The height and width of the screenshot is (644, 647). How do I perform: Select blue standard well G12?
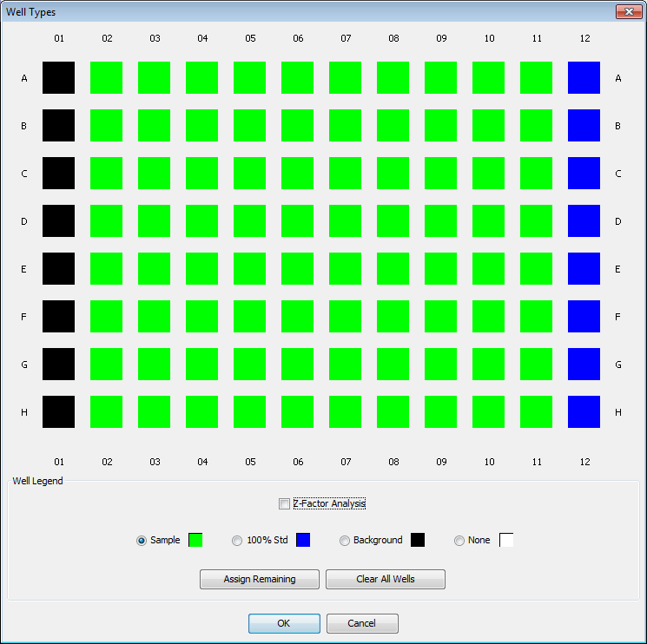click(584, 364)
